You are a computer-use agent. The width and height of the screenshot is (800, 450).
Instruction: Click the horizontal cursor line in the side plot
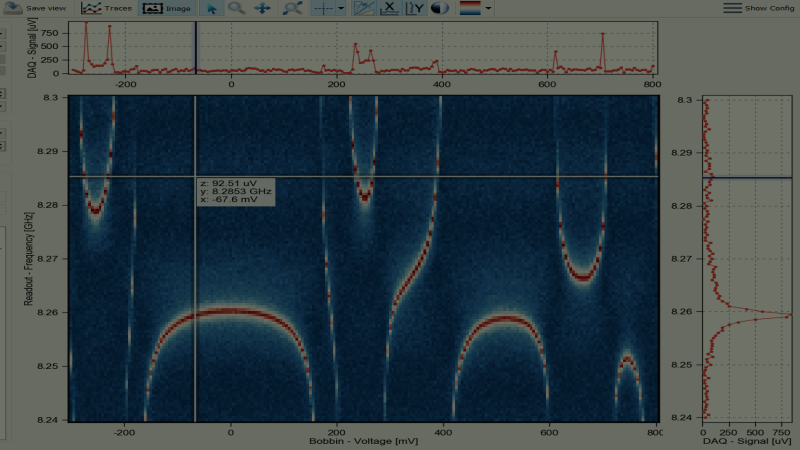tap(747, 178)
